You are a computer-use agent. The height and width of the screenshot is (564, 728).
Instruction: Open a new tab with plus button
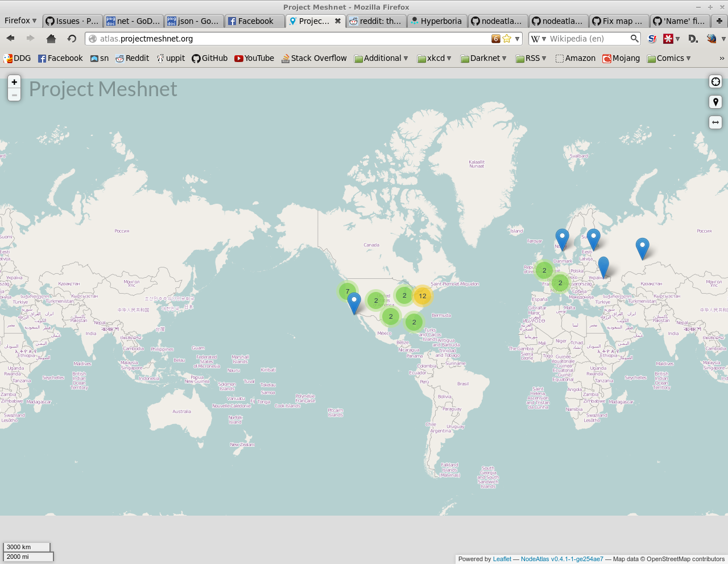[x=719, y=21]
